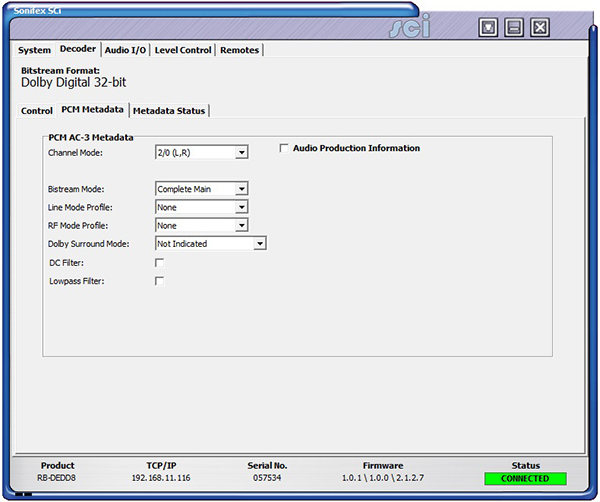600x502 pixels.
Task: Click the Sonifex SCi window title
Action: point(38,10)
